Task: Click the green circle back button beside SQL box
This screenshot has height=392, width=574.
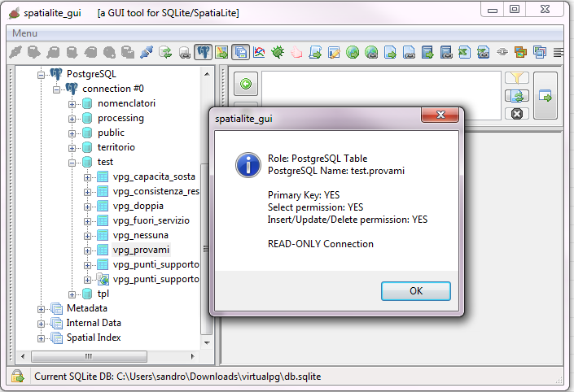Action: tap(246, 84)
